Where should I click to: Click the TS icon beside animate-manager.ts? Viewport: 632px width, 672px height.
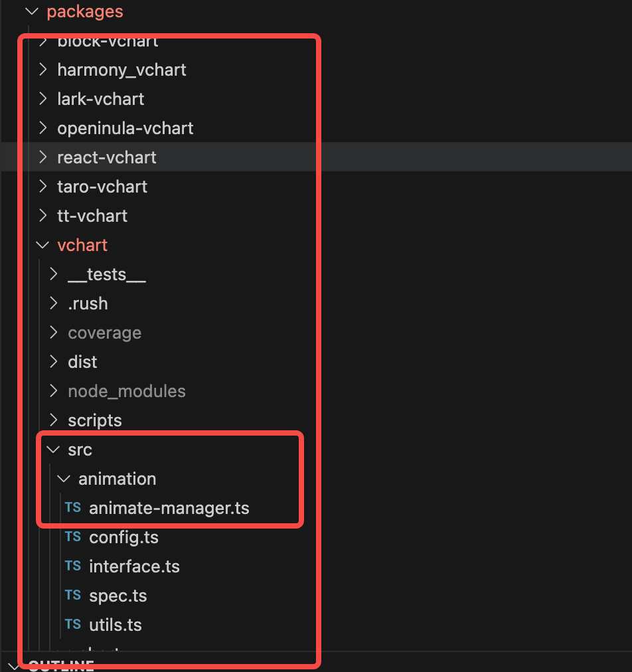pos(73,507)
